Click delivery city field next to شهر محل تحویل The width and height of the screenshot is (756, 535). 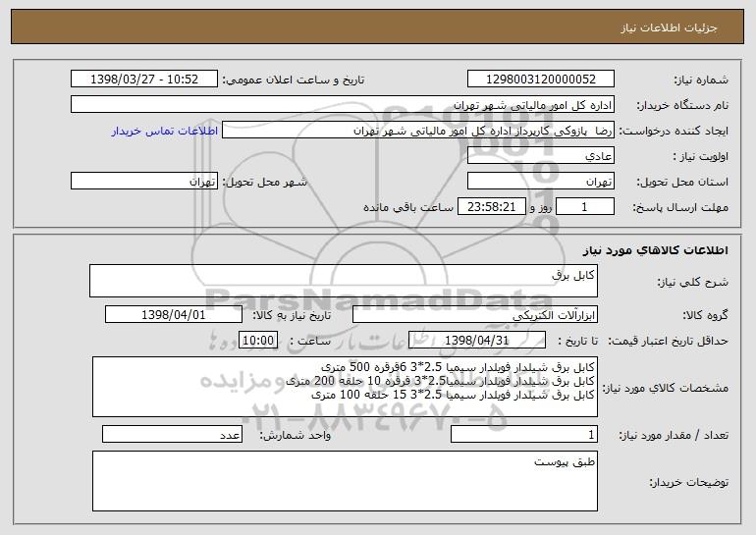click(x=144, y=182)
